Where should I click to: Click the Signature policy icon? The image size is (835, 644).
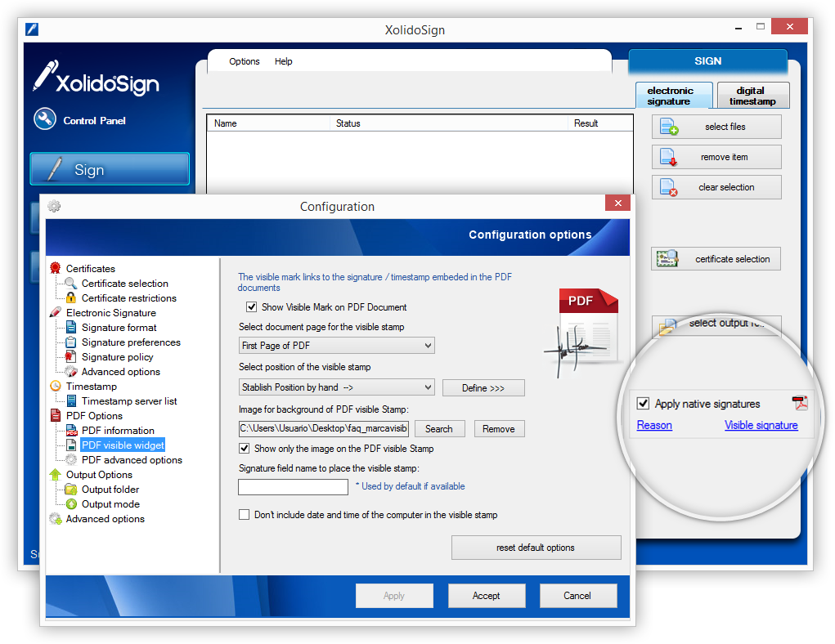click(70, 356)
